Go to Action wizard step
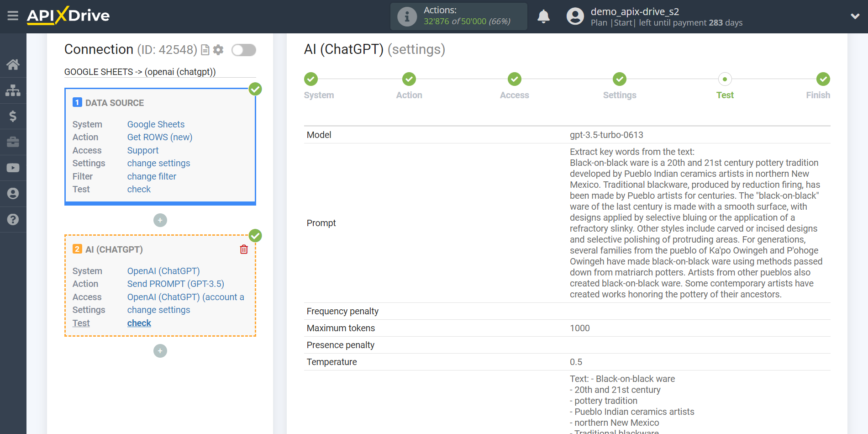This screenshot has width=868, height=434. [409, 79]
